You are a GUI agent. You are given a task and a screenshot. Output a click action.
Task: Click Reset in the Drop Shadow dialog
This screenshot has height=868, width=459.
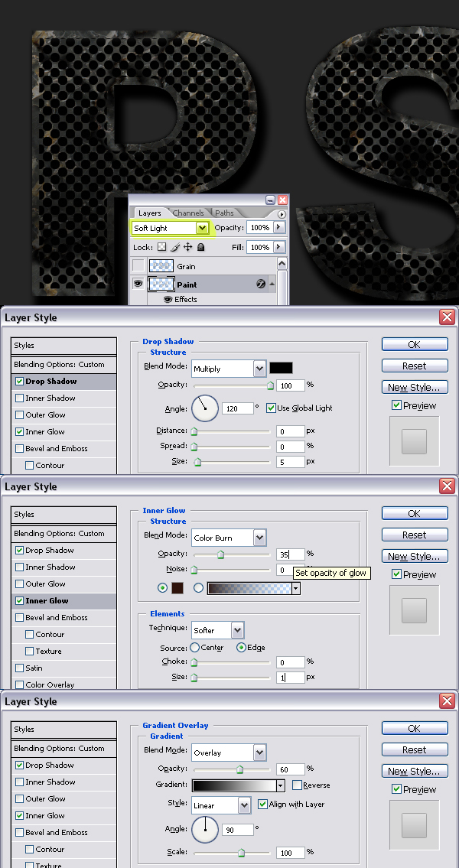click(415, 366)
